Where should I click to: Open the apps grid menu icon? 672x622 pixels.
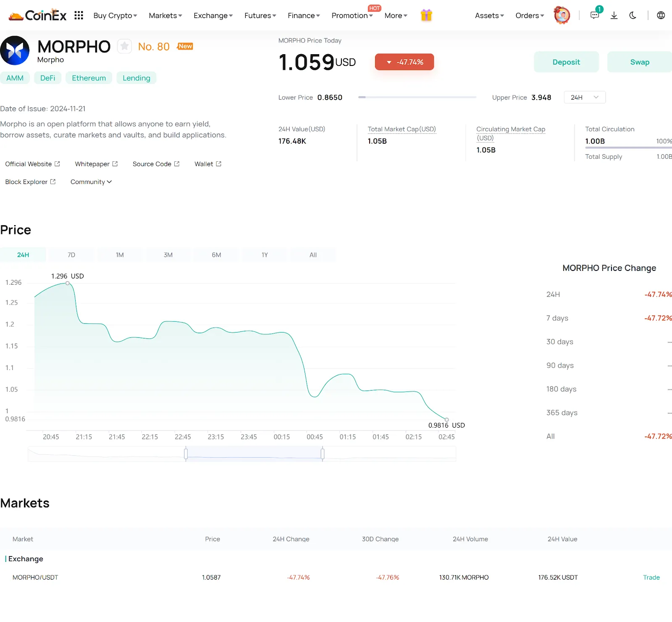79,16
